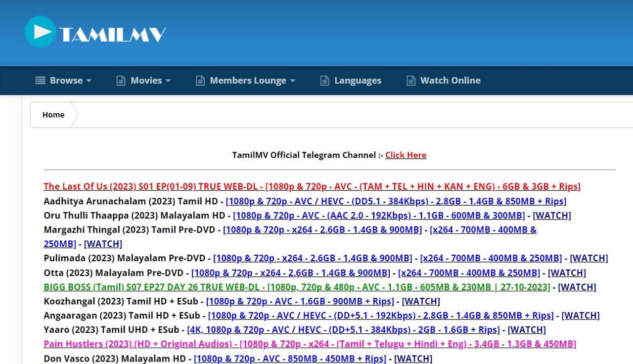
Task: Open Margazhi Thingal 1080p & 720p x264 link
Action: 322,230
